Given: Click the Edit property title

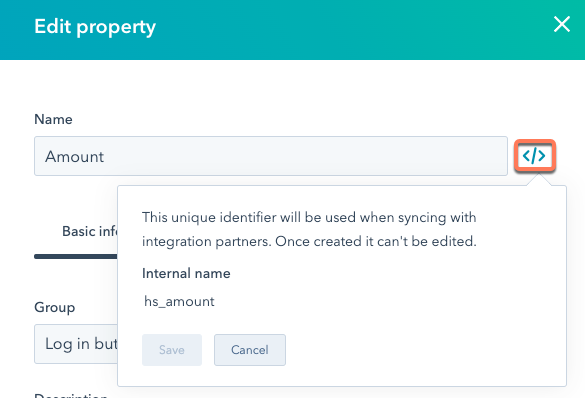Looking at the screenshot, I should (x=95, y=27).
